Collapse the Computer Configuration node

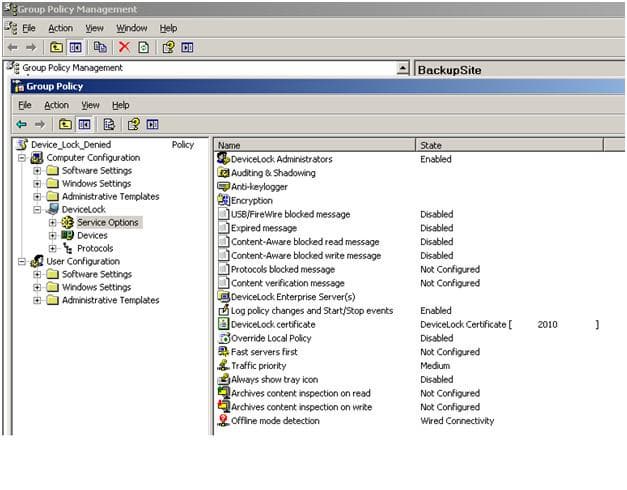[x=22, y=158]
